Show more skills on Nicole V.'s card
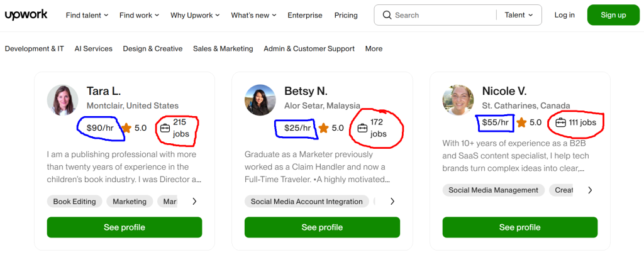644x260 pixels. (589, 190)
